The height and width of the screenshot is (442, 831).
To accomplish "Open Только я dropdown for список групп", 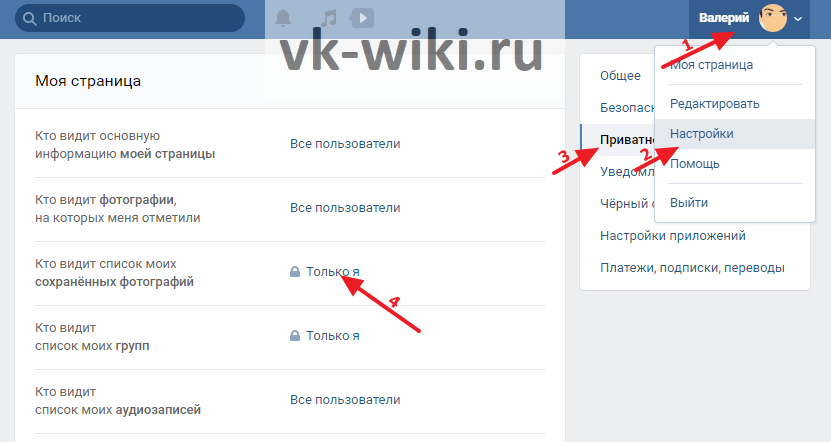I will click(x=332, y=336).
